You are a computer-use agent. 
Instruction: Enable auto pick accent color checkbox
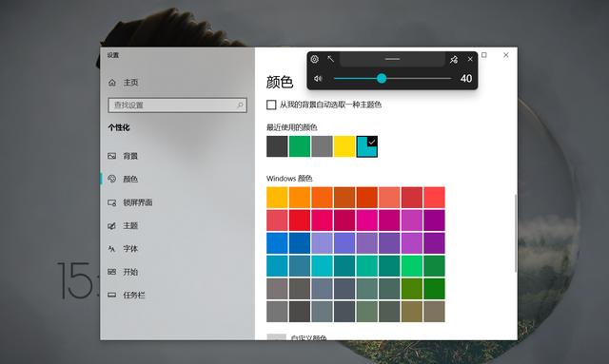coord(271,105)
